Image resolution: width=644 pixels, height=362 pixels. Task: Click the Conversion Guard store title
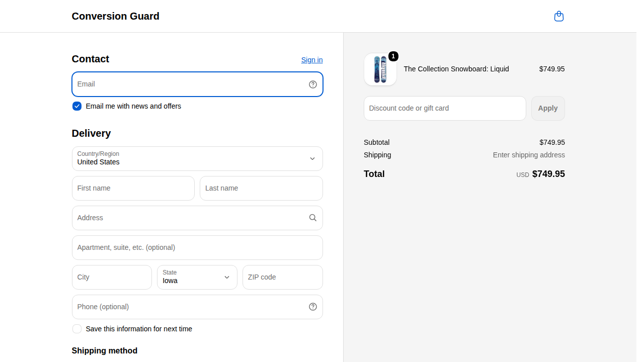tap(116, 16)
